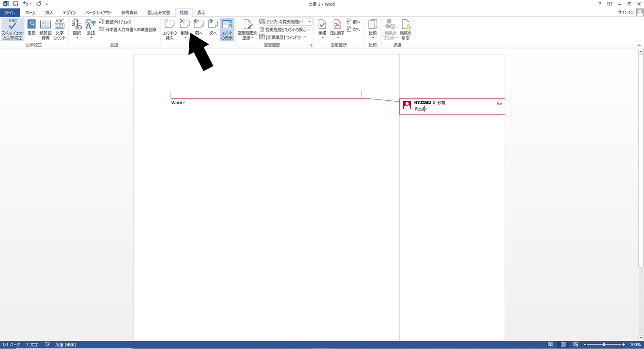Image resolution: width=644 pixels, height=349 pixels.
Task: Open the ファイル tab
Action: click(x=10, y=12)
